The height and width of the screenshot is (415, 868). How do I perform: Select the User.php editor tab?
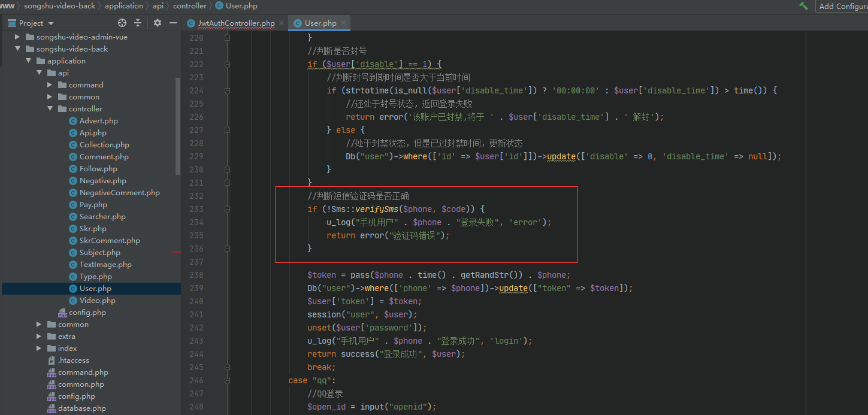pos(320,23)
